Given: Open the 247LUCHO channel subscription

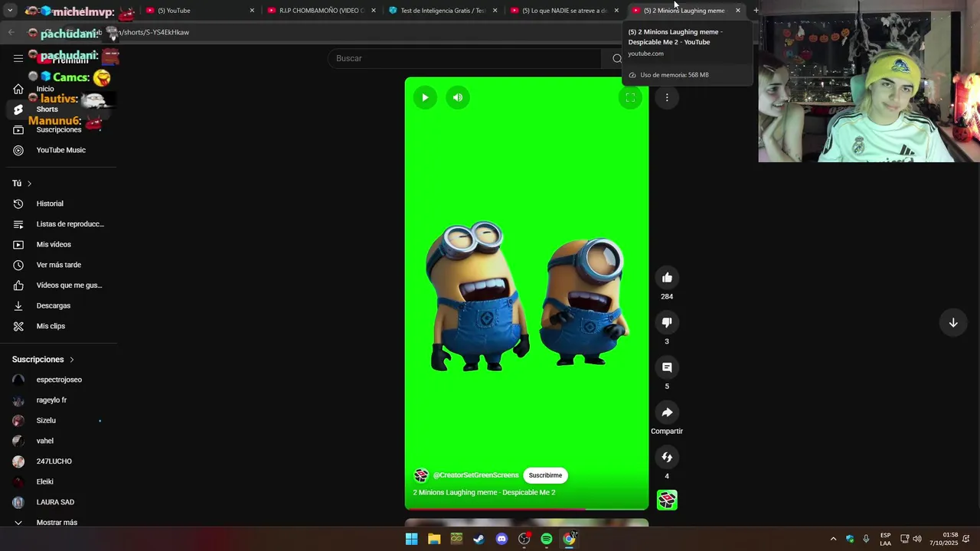Looking at the screenshot, I should pos(58,461).
